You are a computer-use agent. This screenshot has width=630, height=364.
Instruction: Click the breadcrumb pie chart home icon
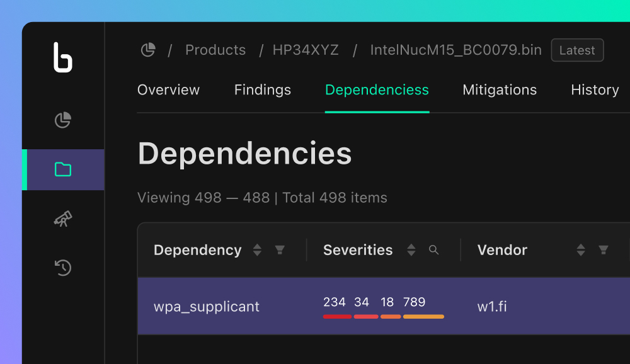[148, 50]
